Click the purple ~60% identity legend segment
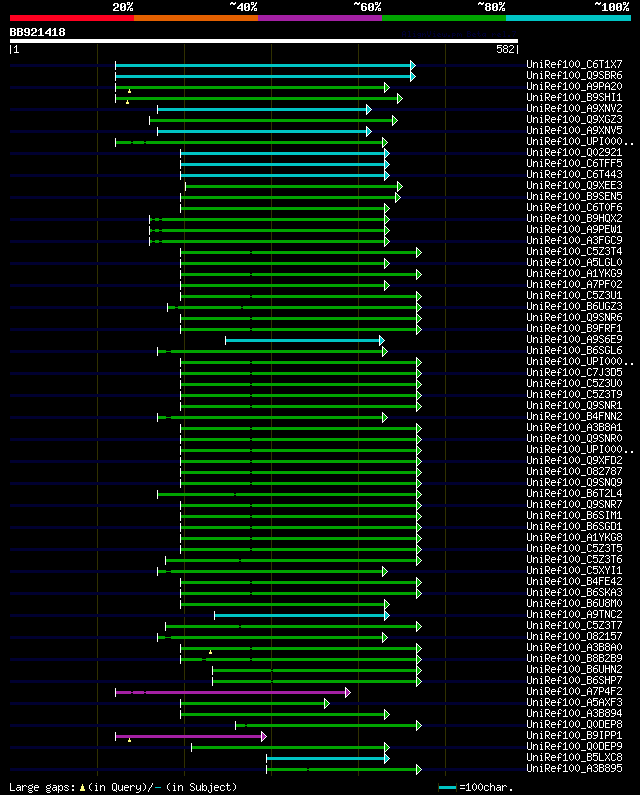The image size is (640, 795). (x=320, y=18)
